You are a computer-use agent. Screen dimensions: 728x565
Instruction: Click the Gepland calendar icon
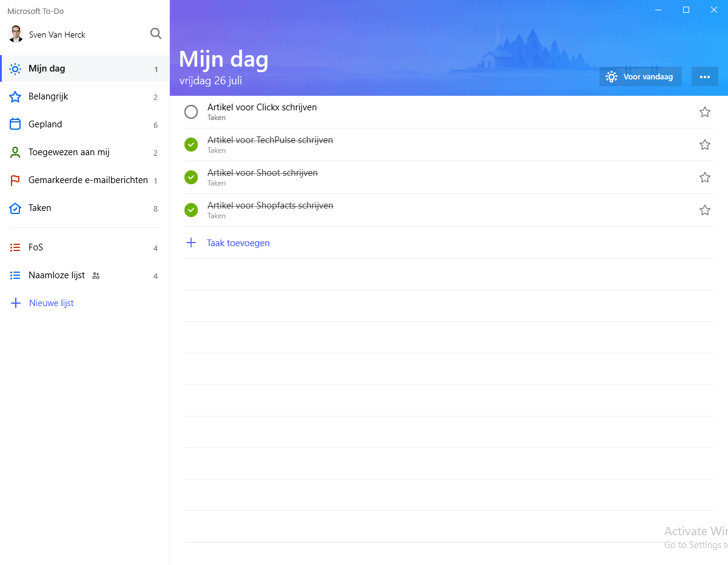click(x=15, y=124)
